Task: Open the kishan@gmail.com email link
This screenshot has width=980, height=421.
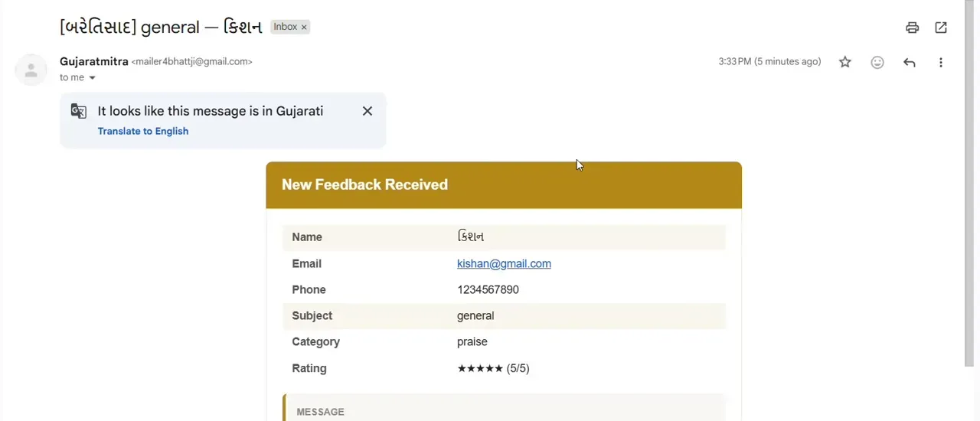Action: (504, 263)
